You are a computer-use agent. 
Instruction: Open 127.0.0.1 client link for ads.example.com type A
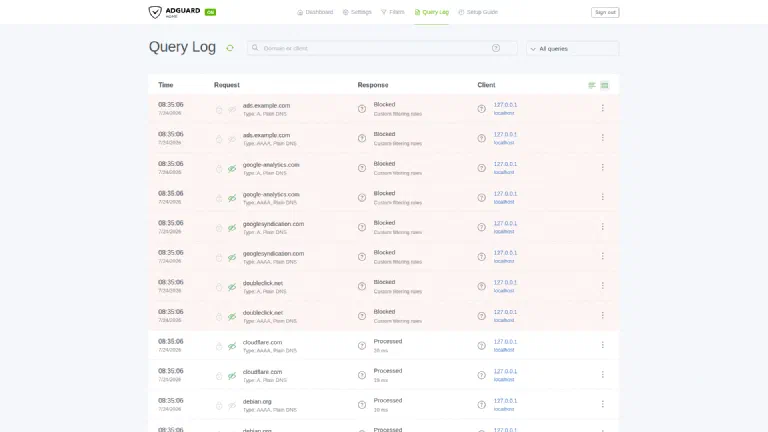click(505, 105)
